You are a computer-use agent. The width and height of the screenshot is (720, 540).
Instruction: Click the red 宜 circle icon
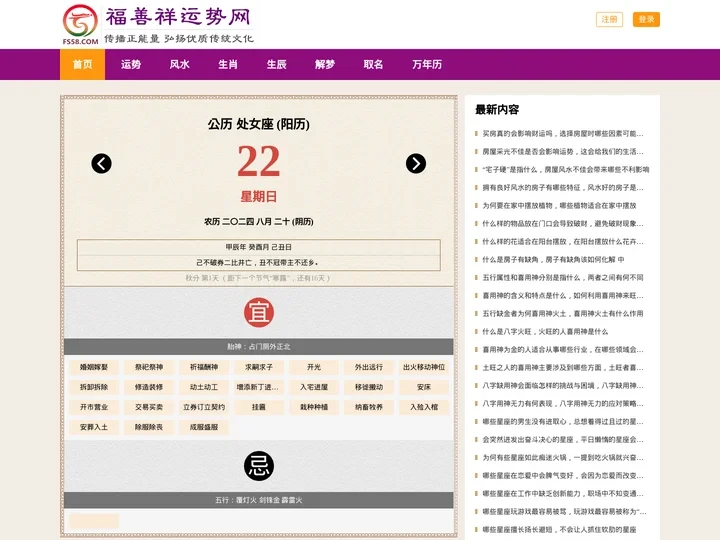[259, 313]
